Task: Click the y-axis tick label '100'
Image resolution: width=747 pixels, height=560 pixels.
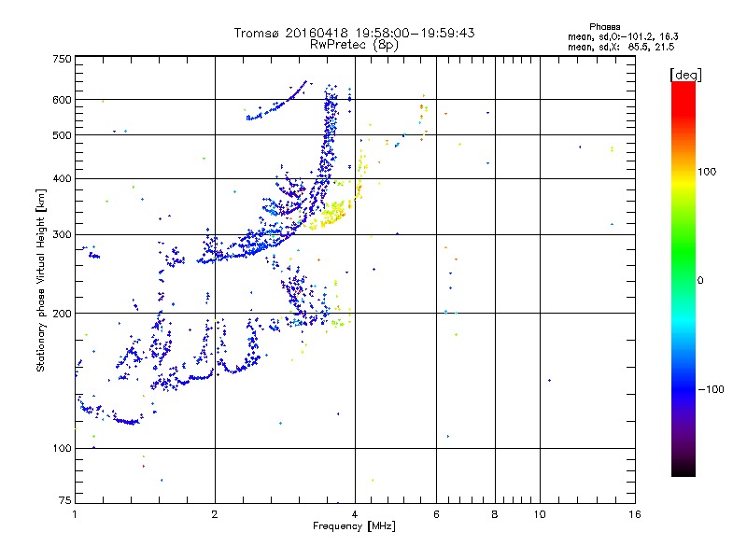Action: [x=62, y=448]
